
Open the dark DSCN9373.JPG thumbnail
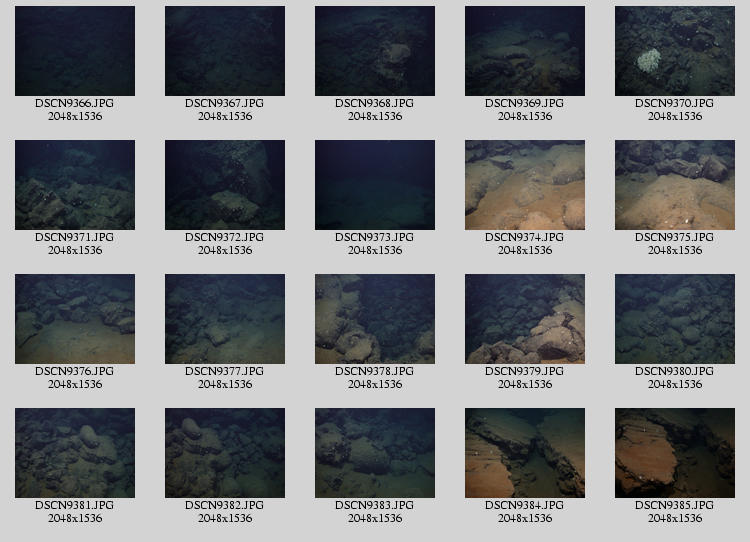point(375,185)
